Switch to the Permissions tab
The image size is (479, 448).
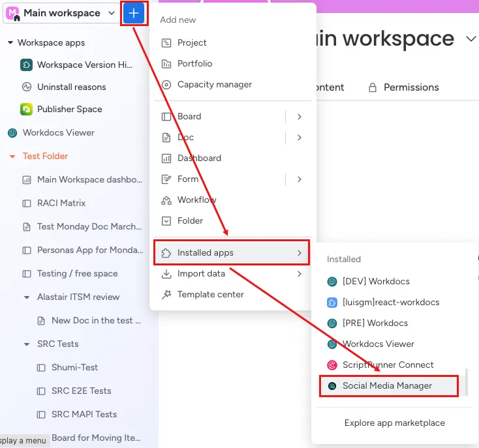[403, 87]
